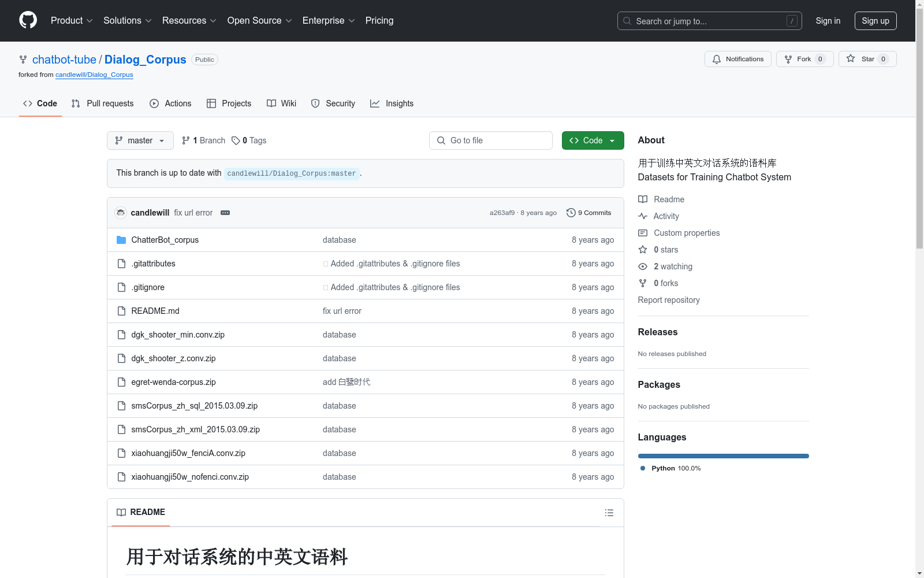Image resolution: width=924 pixels, height=578 pixels.
Task: Open the GitHub homepage logo
Action: coord(28,20)
